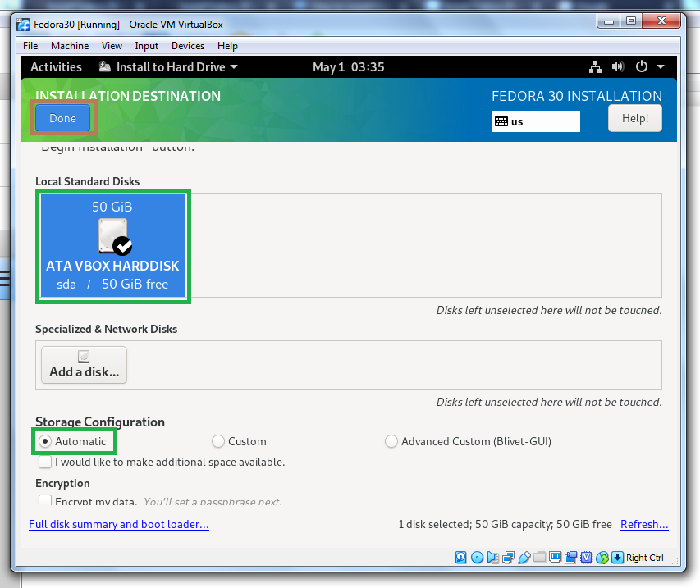
Task: Click the display status icon
Action: coord(555,557)
